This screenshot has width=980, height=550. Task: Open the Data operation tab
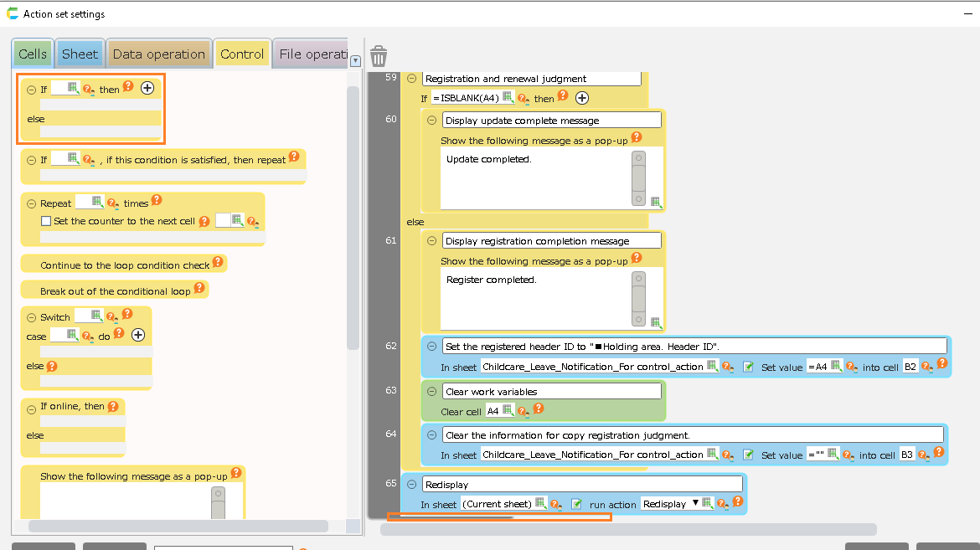[x=158, y=54]
